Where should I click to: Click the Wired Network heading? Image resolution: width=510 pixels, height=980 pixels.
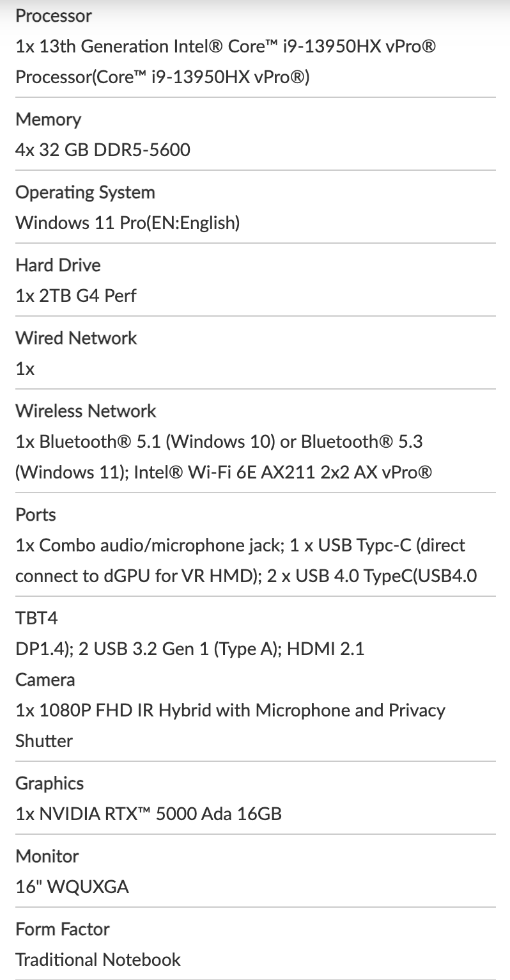(x=76, y=338)
